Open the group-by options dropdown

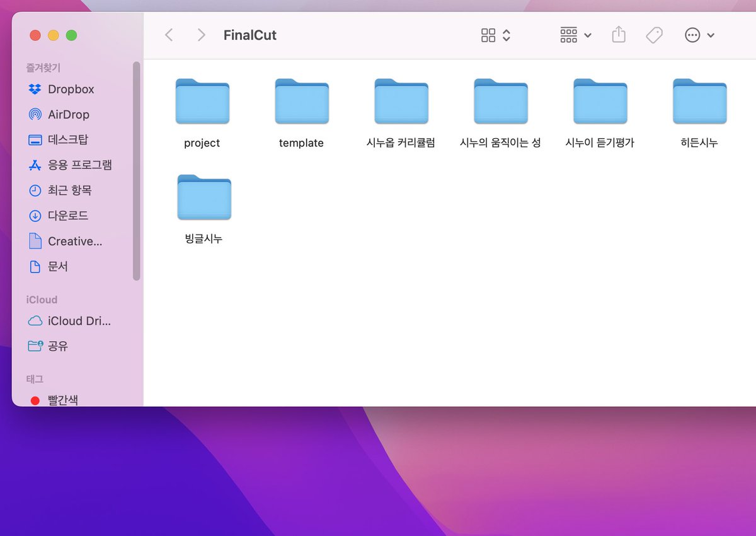tap(576, 35)
